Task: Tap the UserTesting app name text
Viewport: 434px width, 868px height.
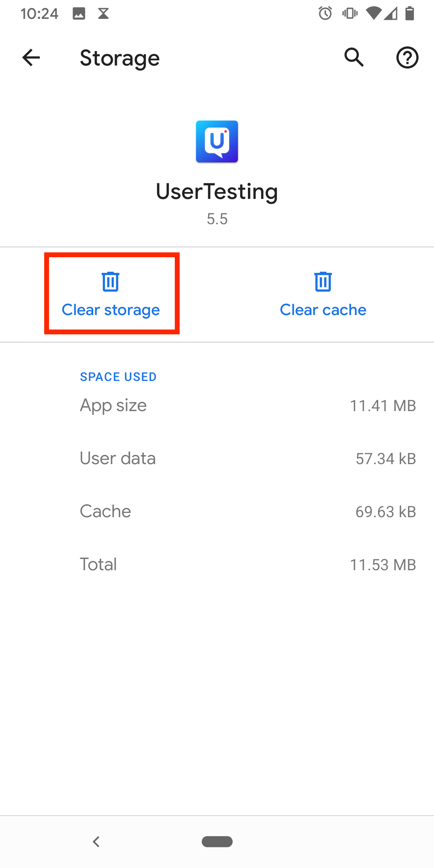Action: click(217, 192)
